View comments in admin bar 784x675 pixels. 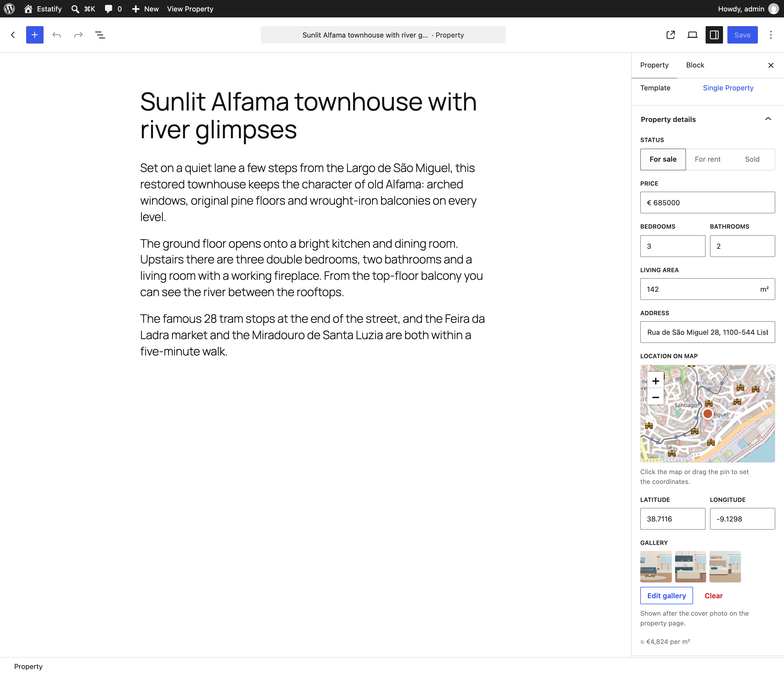[114, 9]
